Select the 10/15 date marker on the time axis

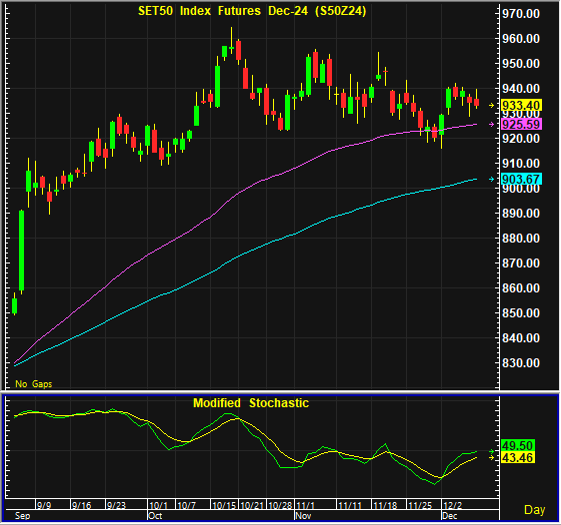[224, 505]
